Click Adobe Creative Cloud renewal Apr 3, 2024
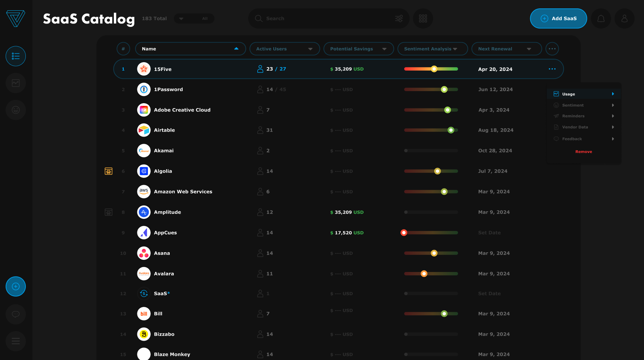 click(494, 110)
